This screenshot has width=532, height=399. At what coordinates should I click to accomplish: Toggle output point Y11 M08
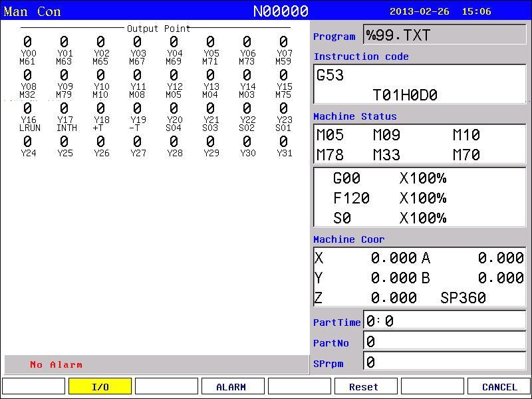138,84
